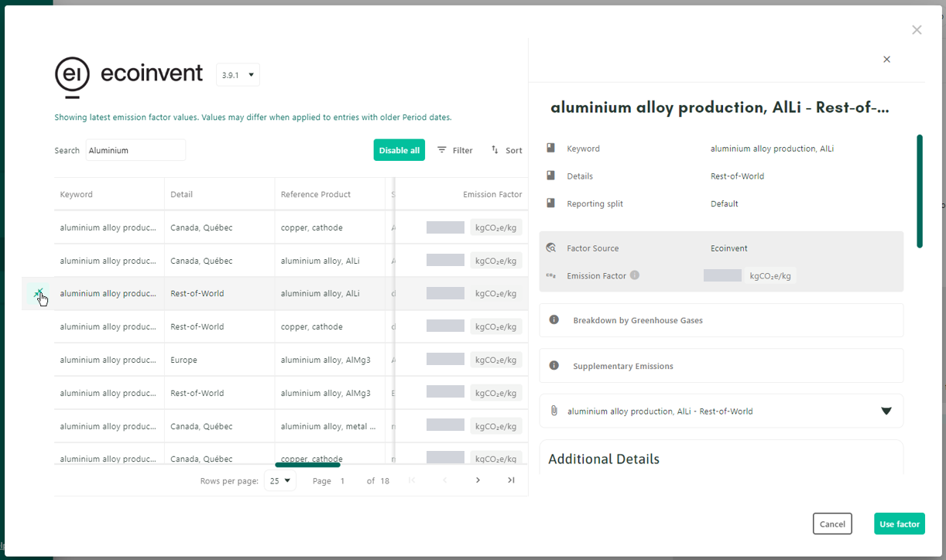Viewport: 946px width, 560px height.
Task: Select Rest-of-World copper, cathode row
Action: click(291, 326)
